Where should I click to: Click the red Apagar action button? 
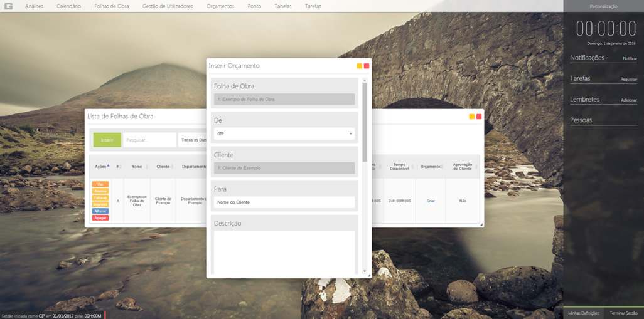[100, 218]
